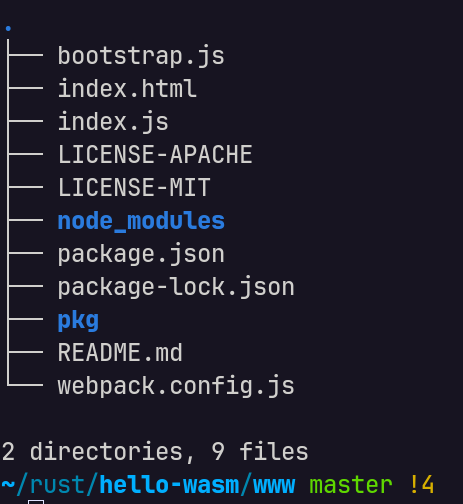Click the package.json file name
463x504 pixels.
coord(141,255)
